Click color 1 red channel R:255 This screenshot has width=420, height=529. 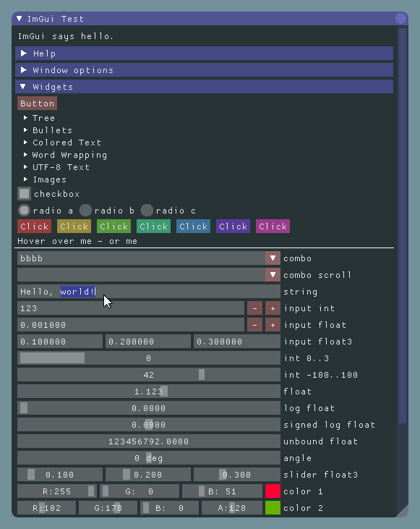tap(57, 491)
